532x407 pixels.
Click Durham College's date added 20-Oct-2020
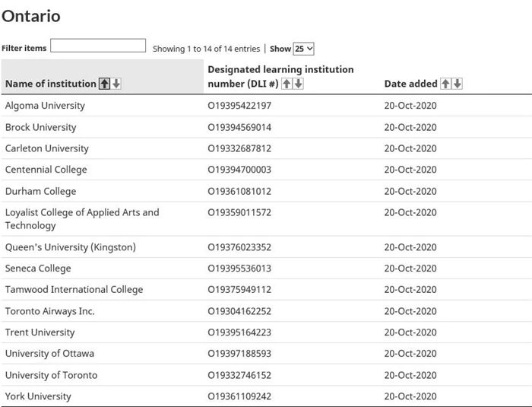[410, 191]
